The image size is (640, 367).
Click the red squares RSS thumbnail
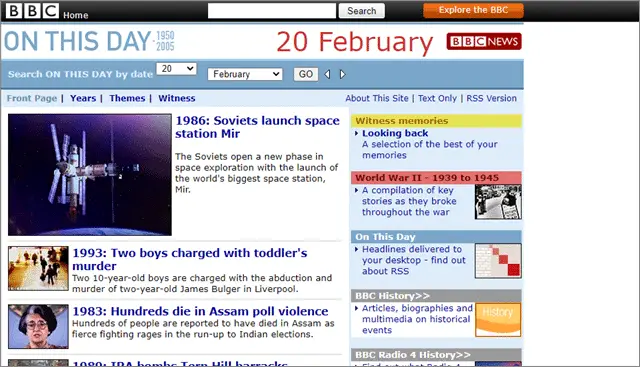[498, 261]
